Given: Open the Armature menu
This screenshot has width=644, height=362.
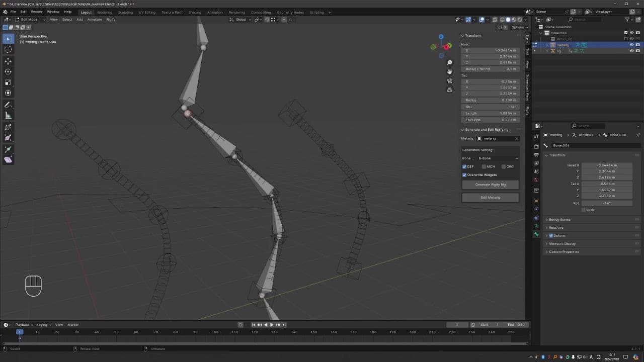Looking at the screenshot, I should [95, 20].
